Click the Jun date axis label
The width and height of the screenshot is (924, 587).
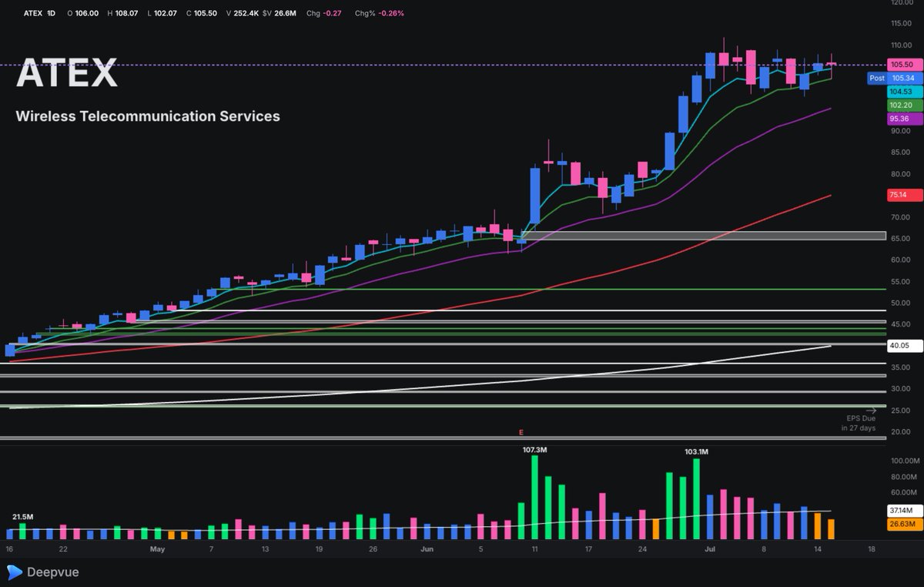428,549
